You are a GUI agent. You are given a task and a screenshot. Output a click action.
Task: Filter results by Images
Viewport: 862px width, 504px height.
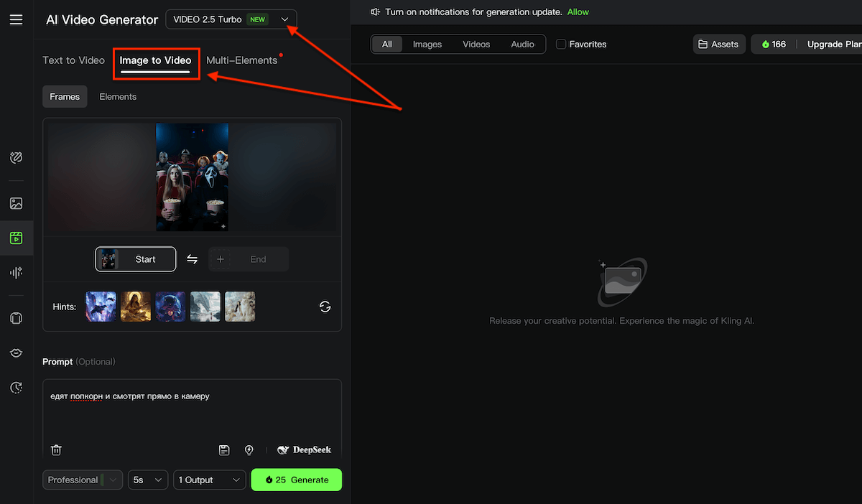tap(427, 45)
